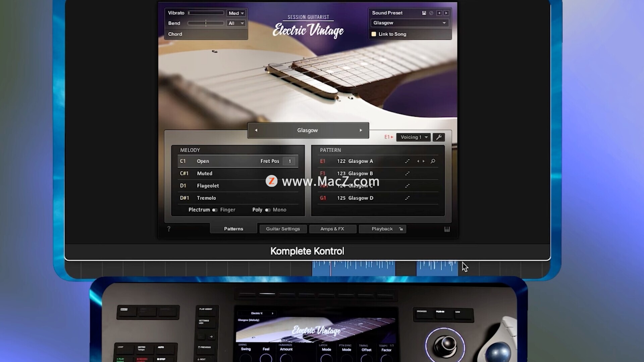Click the PATTERN section header
Viewport: 644px width, 362px height.
[x=330, y=150]
